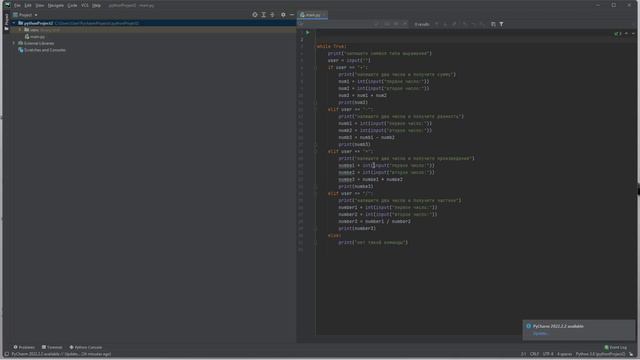The image size is (640, 360).
Task: Go to next occurrence arrow in find bar
Action: (x=445, y=24)
